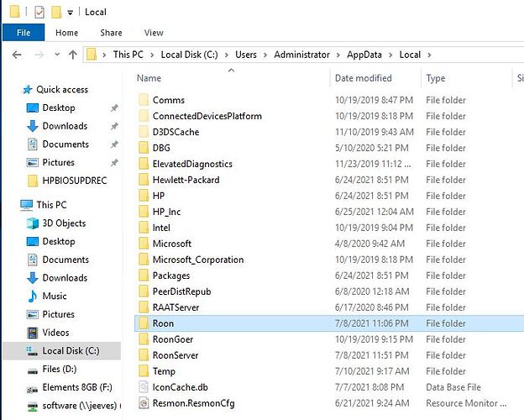Open the File menu tab

click(24, 33)
